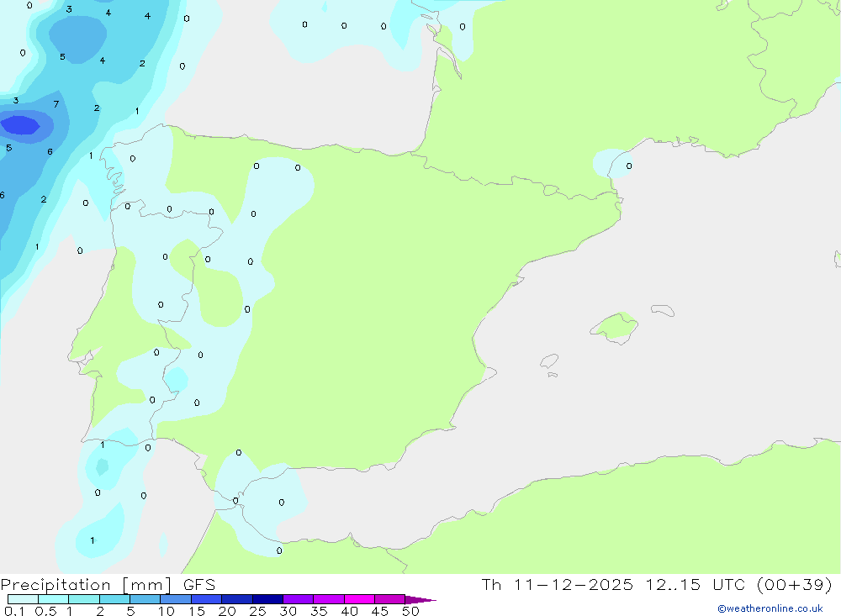This screenshot has width=841, height=616.
Task: Click the '20' legend scale label
Action: pyautogui.click(x=227, y=611)
